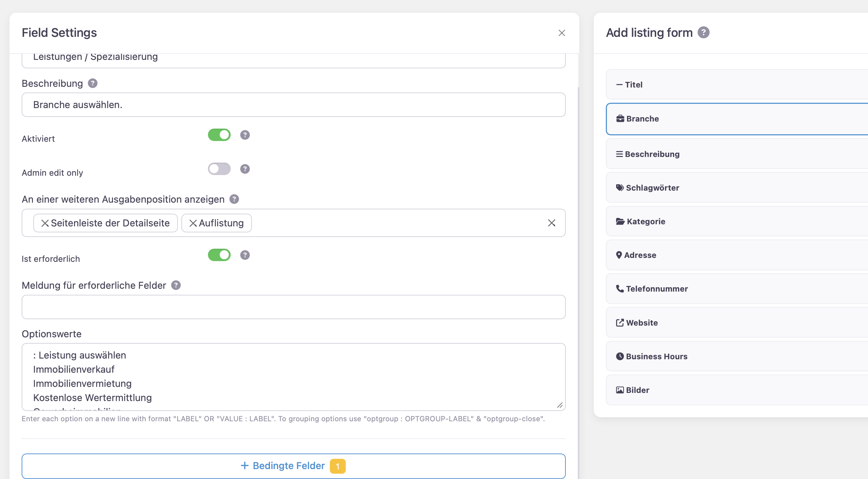Viewport: 868px width, 479px height.
Task: Click help icon next to Beschreibung label
Action: [x=92, y=83]
